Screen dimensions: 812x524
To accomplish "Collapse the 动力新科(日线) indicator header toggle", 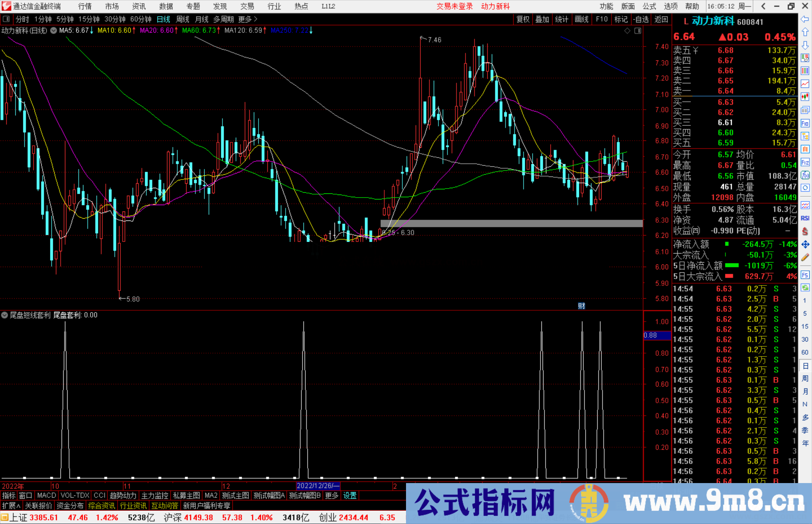I will click(53, 31).
